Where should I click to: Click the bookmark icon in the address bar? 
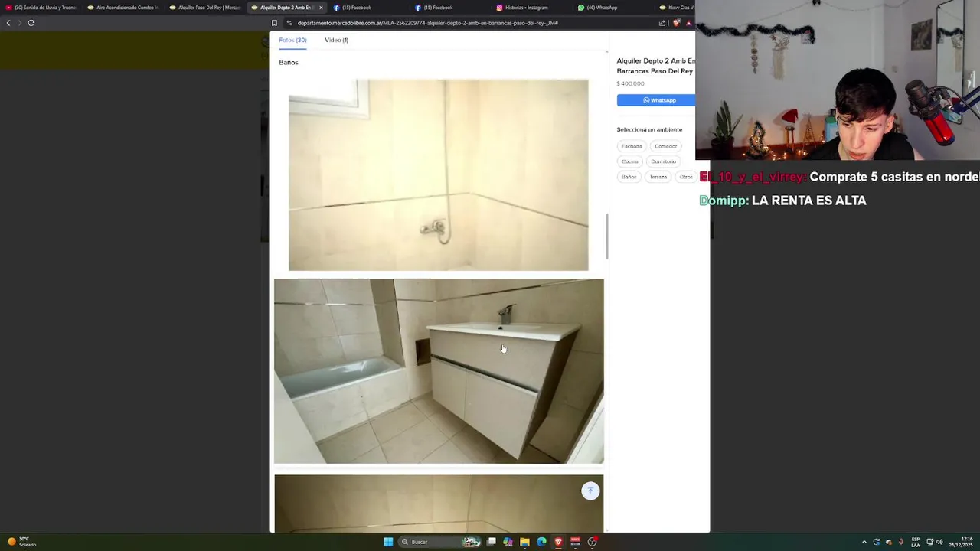tap(274, 23)
